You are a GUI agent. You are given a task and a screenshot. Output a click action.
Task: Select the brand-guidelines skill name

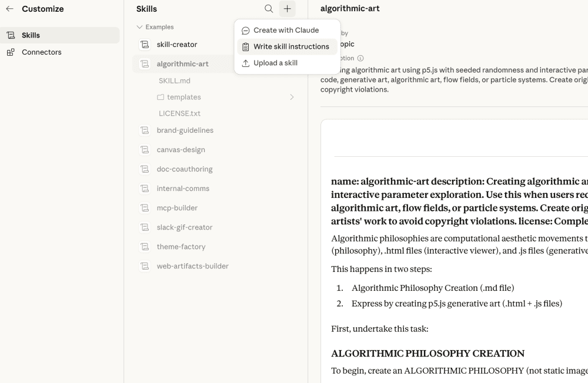(x=185, y=130)
